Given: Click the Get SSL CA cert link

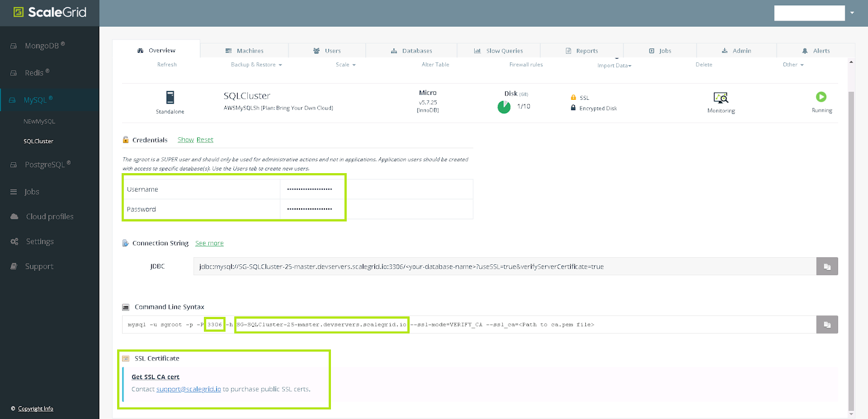Looking at the screenshot, I should tap(156, 377).
